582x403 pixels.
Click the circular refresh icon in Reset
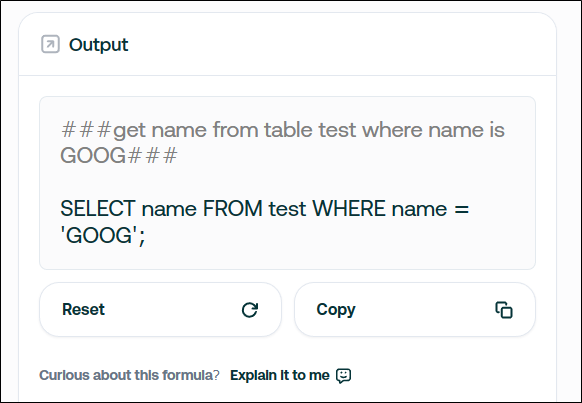point(250,310)
